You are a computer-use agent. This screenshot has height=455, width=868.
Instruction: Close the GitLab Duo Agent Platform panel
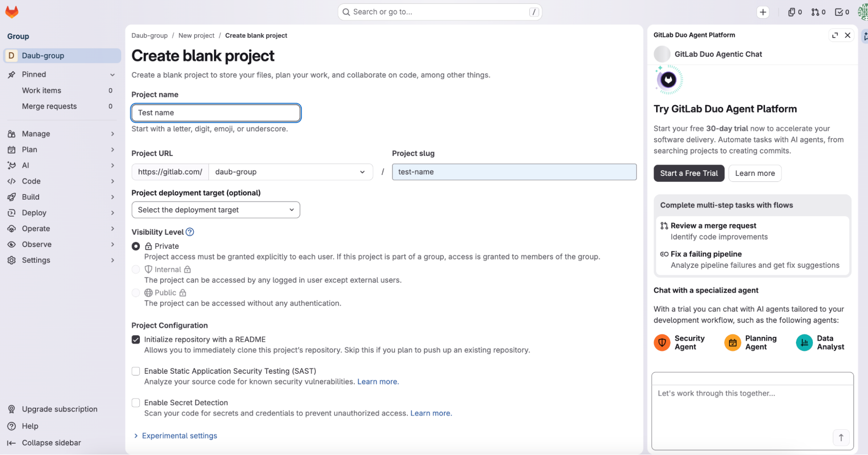click(848, 35)
